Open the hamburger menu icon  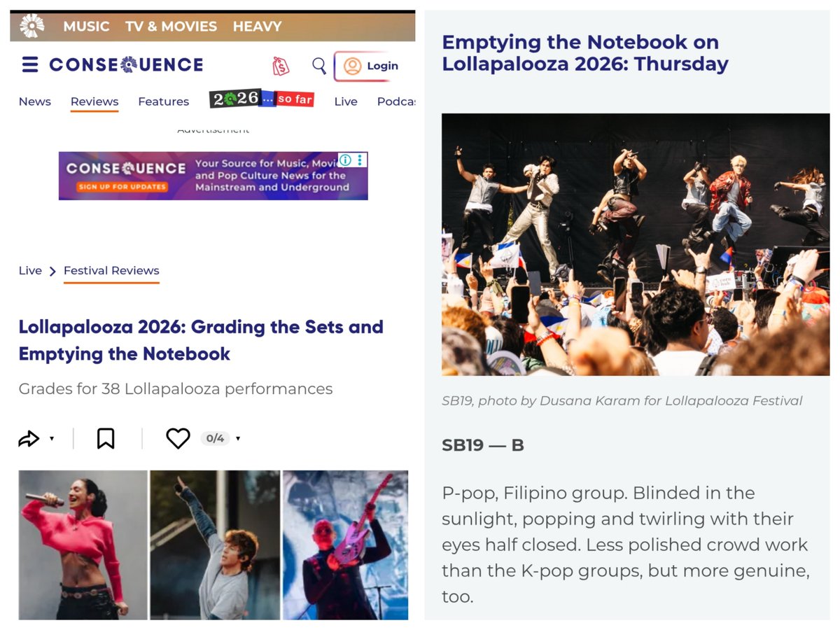(30, 65)
